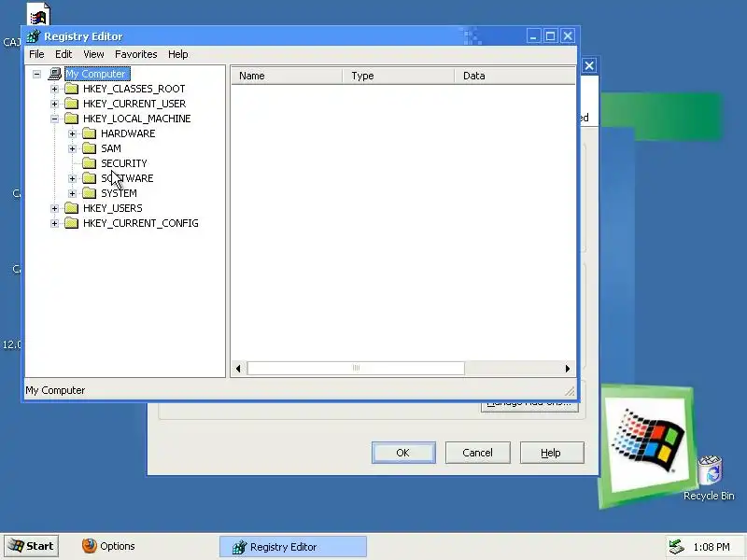Viewport: 747px width, 560px height.
Task: Click the SECURITY folder icon
Action: point(89,163)
